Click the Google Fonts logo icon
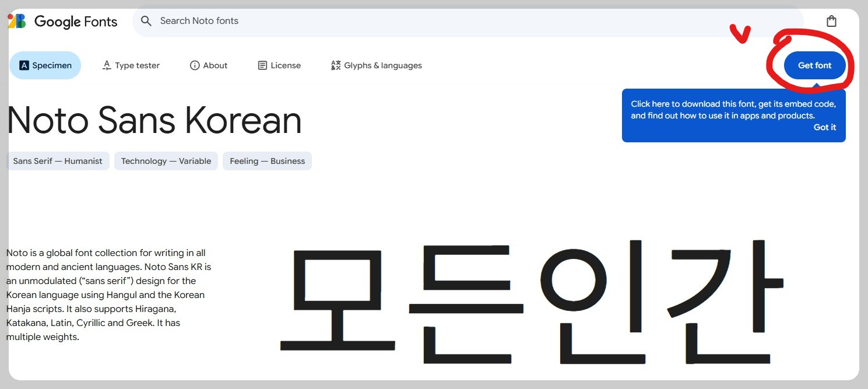This screenshot has height=389, width=868. point(16,22)
